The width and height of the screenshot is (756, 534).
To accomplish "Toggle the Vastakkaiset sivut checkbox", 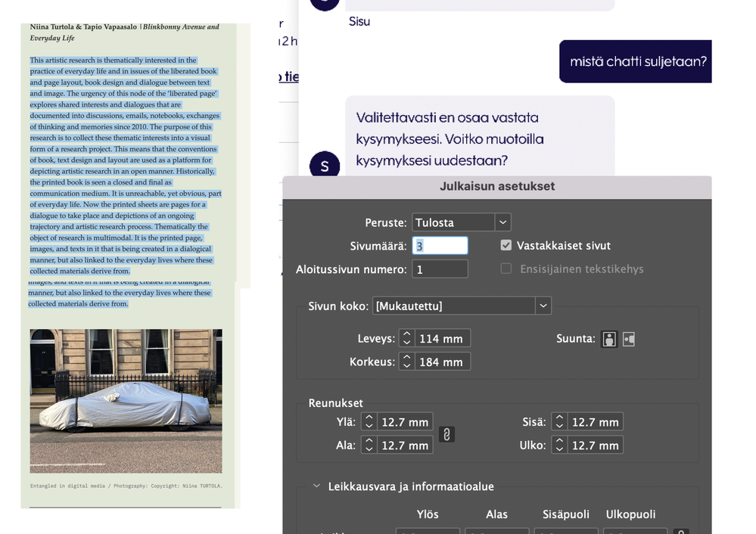I will pyautogui.click(x=506, y=246).
